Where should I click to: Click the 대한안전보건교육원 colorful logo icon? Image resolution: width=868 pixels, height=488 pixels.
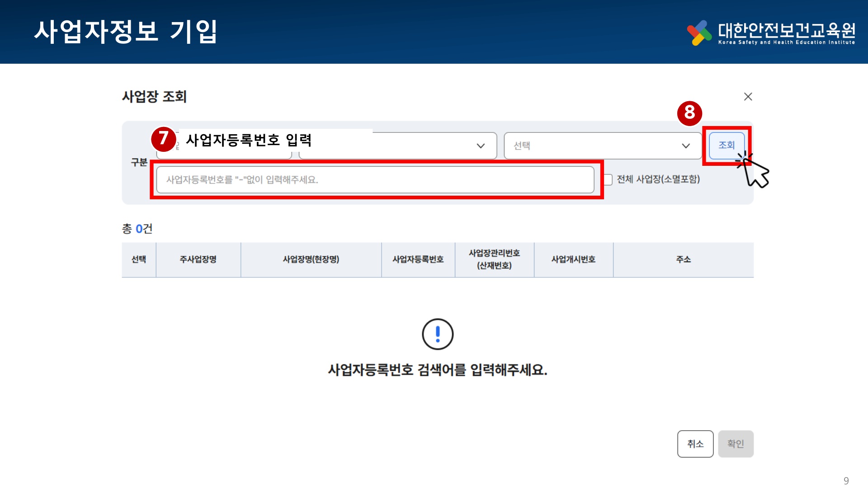(x=699, y=33)
